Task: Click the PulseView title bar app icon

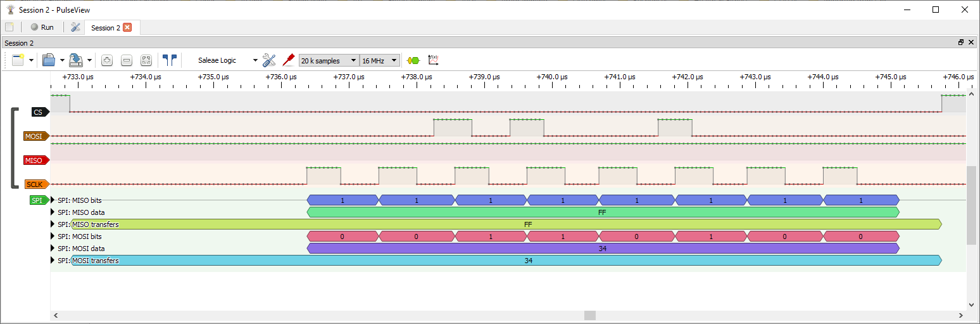Action: (10, 10)
